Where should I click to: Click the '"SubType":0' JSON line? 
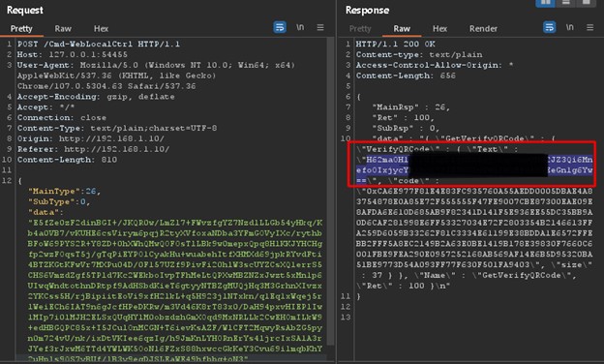(x=58, y=201)
